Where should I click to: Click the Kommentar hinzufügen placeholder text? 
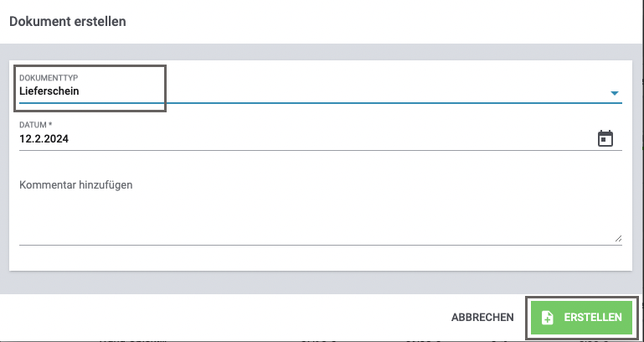(x=76, y=184)
